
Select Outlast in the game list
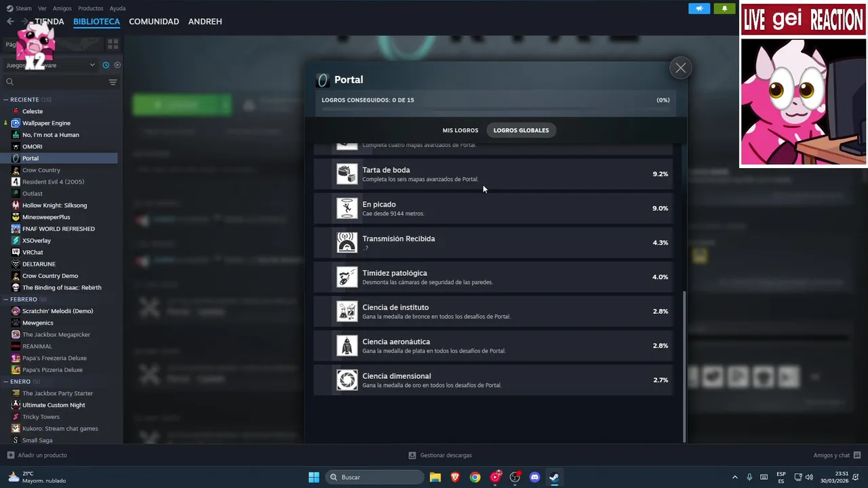[x=32, y=193]
